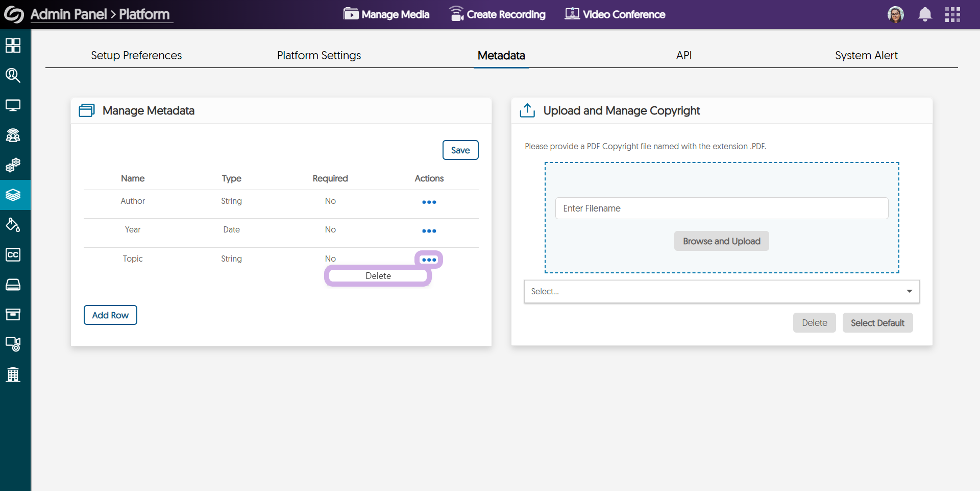Click the paint bucket icon in sidebar

(x=13, y=225)
